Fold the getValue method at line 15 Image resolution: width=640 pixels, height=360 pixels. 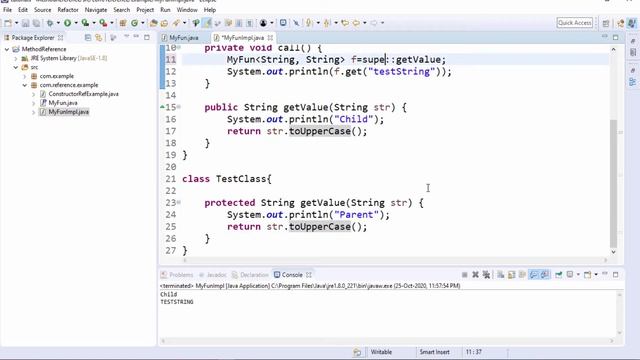(179, 107)
